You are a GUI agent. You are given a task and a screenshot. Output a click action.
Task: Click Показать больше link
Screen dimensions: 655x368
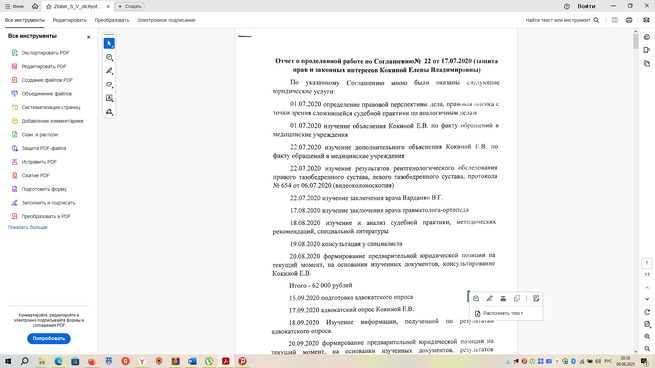click(28, 227)
